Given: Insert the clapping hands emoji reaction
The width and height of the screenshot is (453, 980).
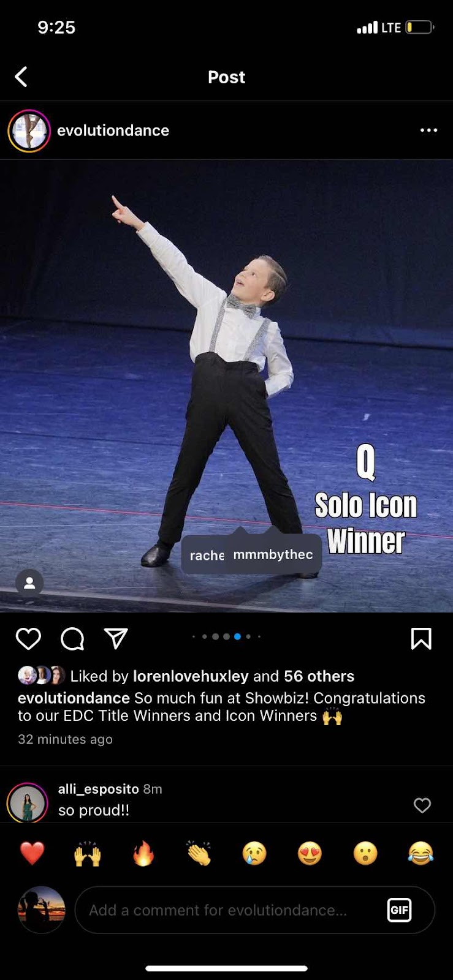Looking at the screenshot, I should click(x=199, y=853).
